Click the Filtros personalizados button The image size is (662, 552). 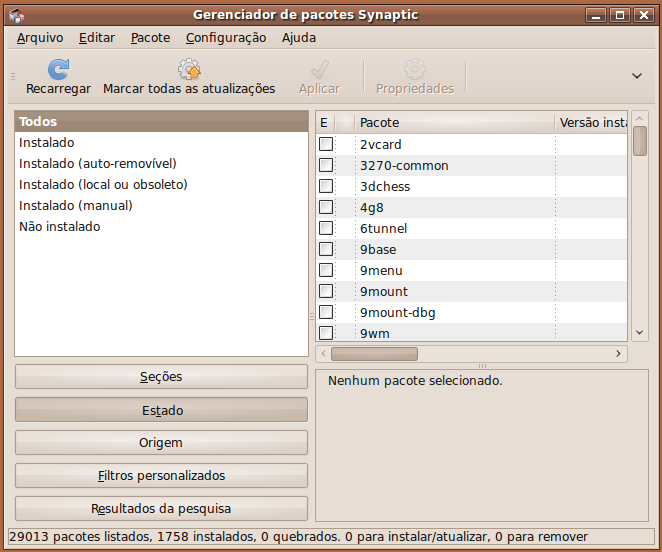(x=161, y=476)
